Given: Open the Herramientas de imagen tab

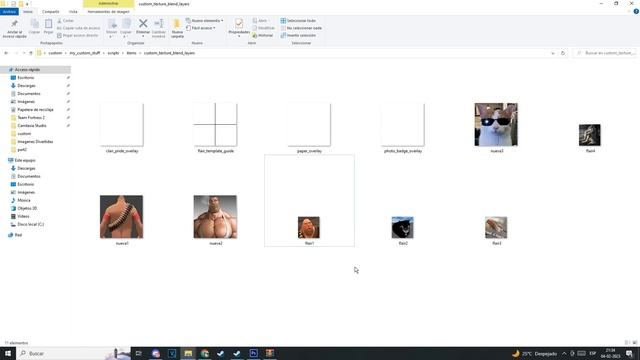Looking at the screenshot, I should pyautogui.click(x=109, y=12).
